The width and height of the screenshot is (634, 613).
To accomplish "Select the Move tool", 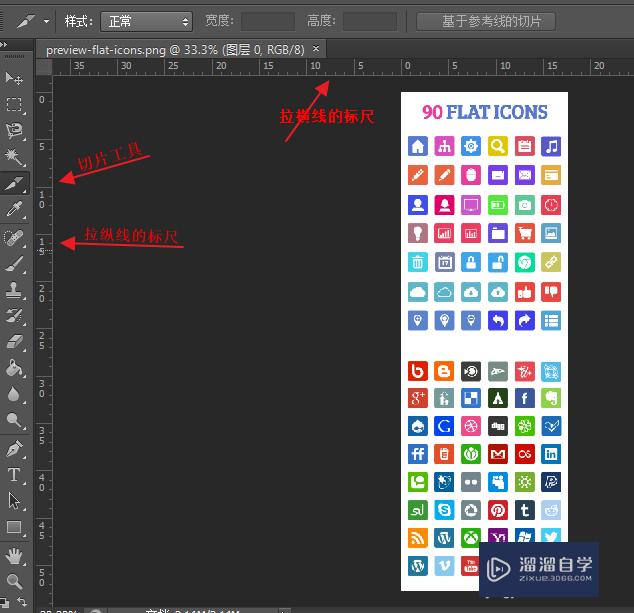I will 14,78.
